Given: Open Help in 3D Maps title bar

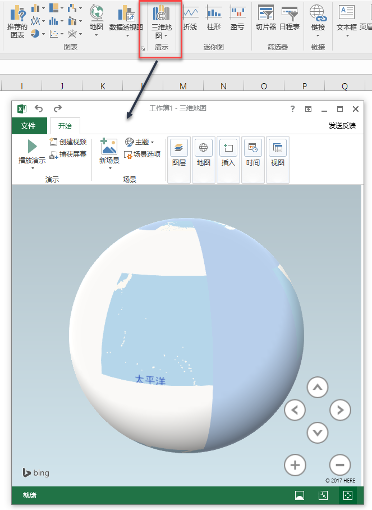Looking at the screenshot, I should (x=292, y=109).
